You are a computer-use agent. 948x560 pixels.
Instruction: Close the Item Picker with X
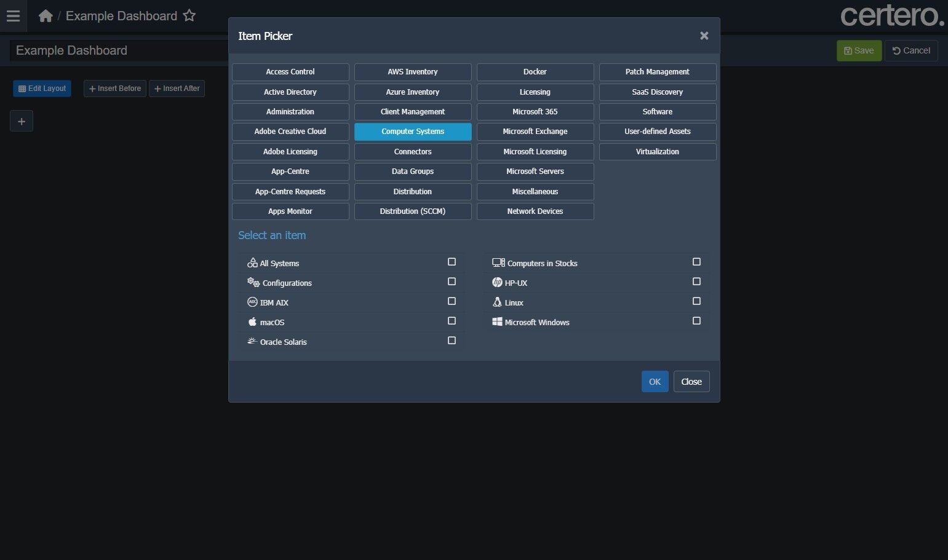pyautogui.click(x=704, y=36)
